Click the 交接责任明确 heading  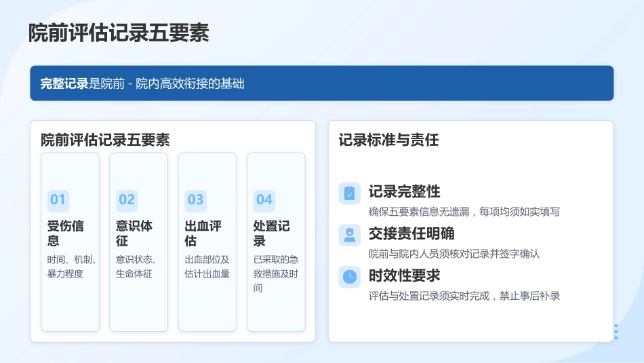[411, 233]
